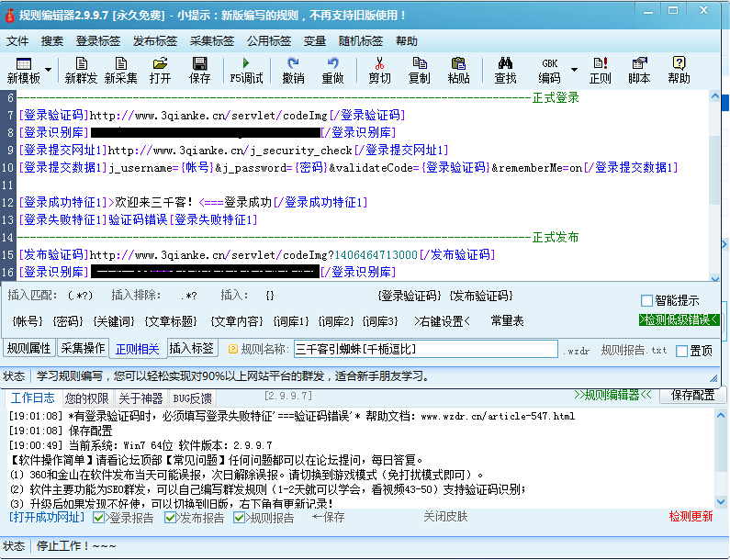The image size is (730, 560).
Task: Click the 保存 (Save) toolbar icon
Action: pos(200,70)
